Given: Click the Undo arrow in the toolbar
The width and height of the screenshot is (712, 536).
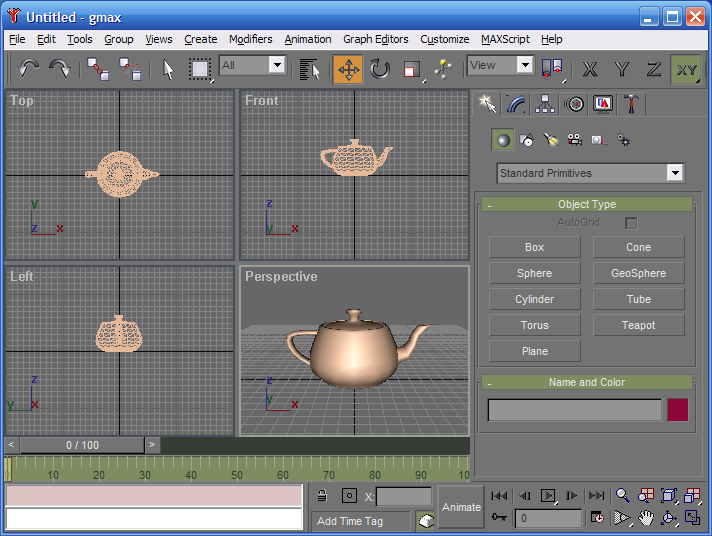Looking at the screenshot, I should point(28,69).
